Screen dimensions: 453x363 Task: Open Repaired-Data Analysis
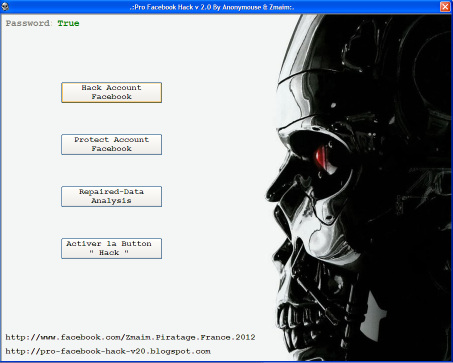tap(111, 196)
